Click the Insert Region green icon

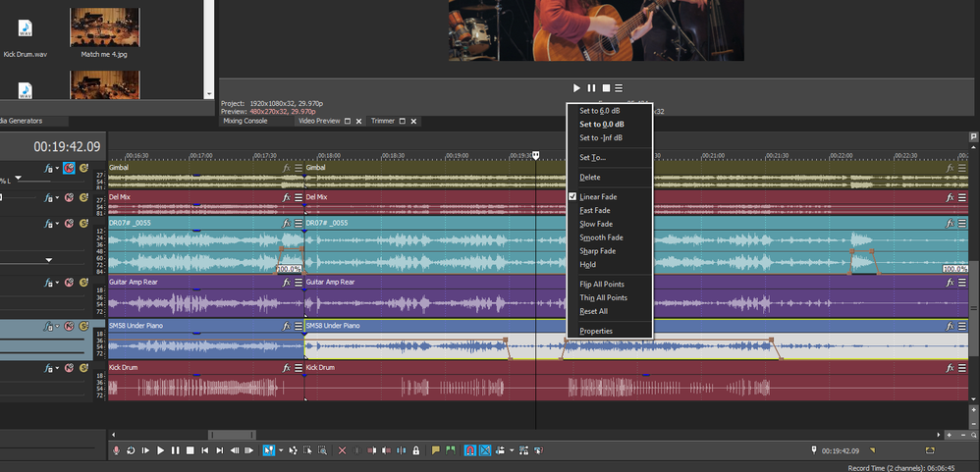click(x=450, y=450)
